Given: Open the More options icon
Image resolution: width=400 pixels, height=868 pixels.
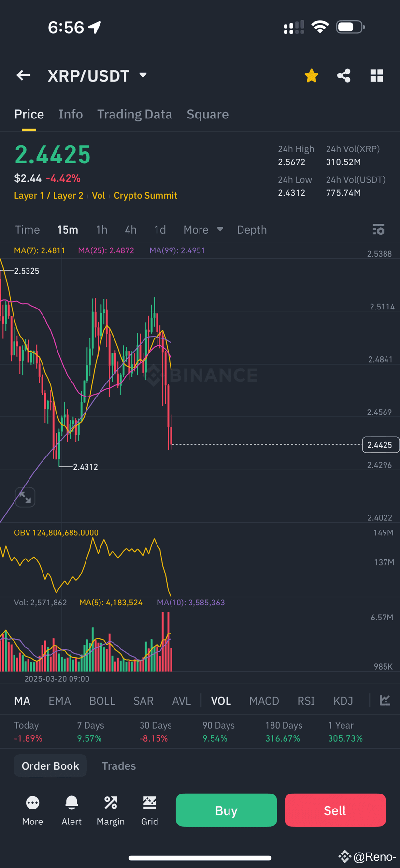Looking at the screenshot, I should pyautogui.click(x=32, y=811).
